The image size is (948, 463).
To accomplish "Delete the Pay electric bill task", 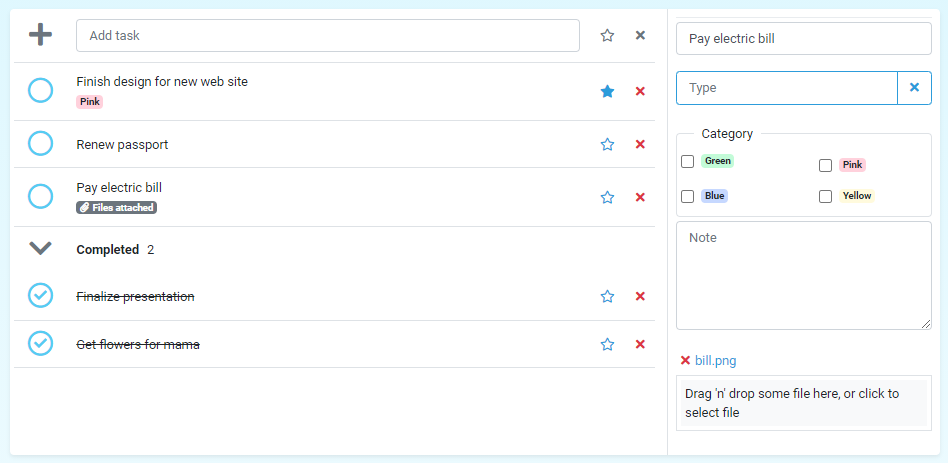I will (x=640, y=197).
